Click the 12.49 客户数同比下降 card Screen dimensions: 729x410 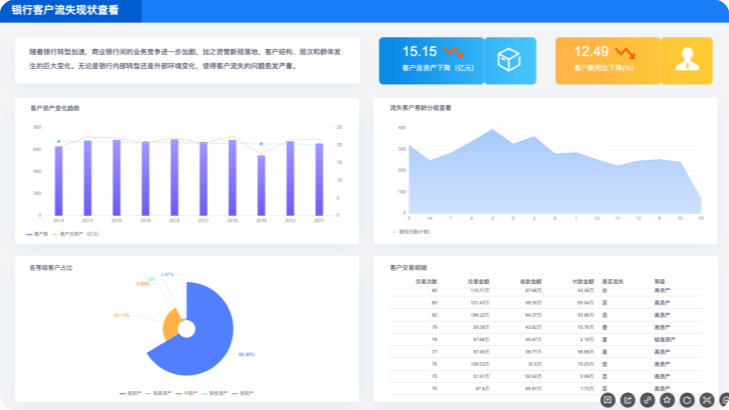tap(634, 61)
